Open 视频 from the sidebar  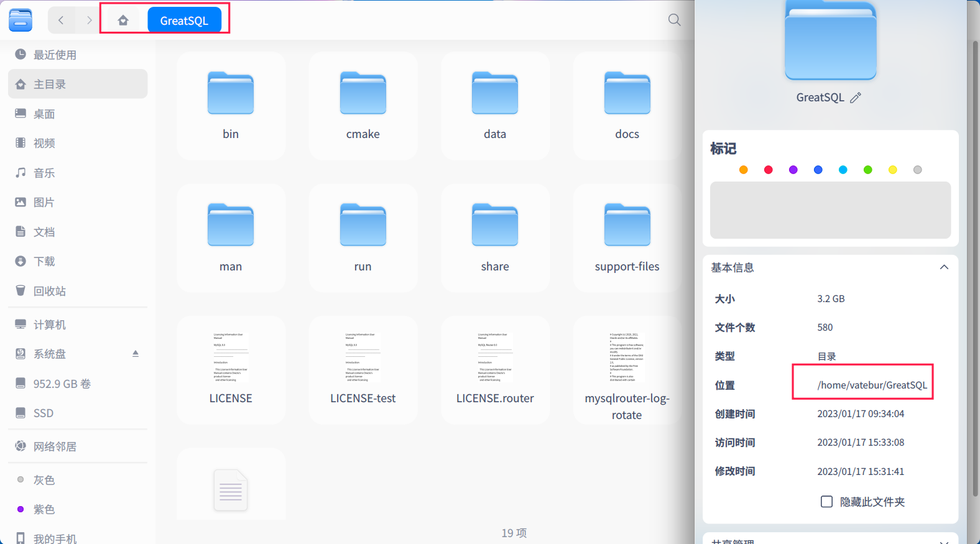pos(78,143)
